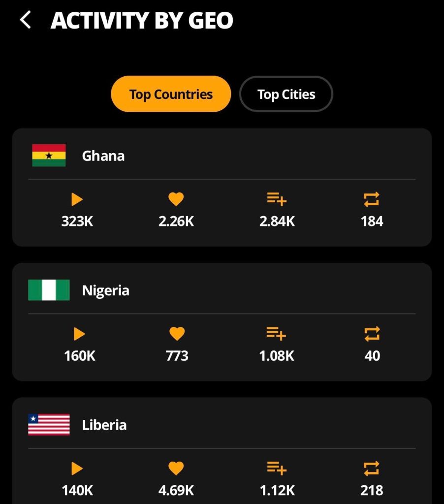Open the Ghana country name
444x504 pixels.
point(103,156)
